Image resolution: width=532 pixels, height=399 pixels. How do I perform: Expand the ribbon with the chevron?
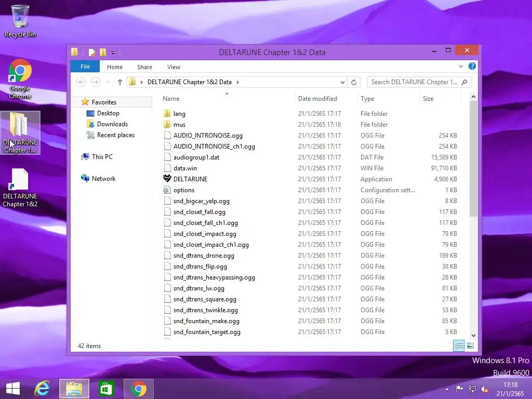point(461,66)
